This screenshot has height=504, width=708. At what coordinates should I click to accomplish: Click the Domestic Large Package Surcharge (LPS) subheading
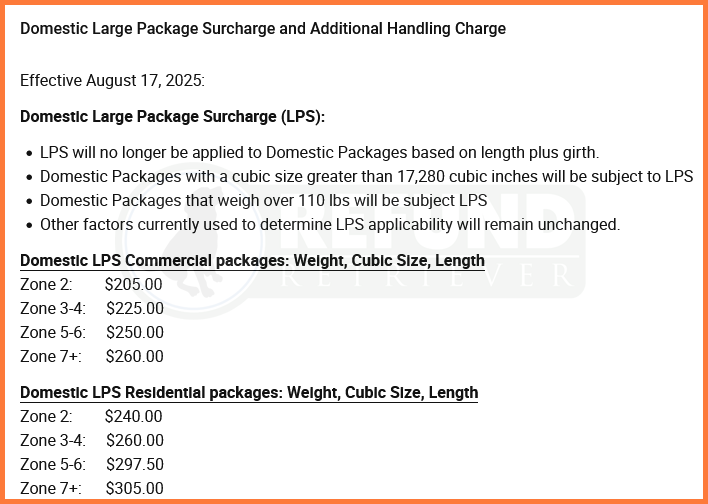coord(172,117)
